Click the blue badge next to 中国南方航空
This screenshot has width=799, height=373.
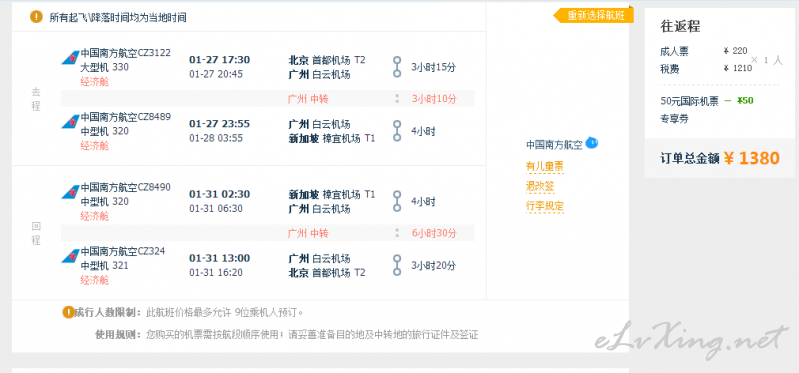pos(592,143)
